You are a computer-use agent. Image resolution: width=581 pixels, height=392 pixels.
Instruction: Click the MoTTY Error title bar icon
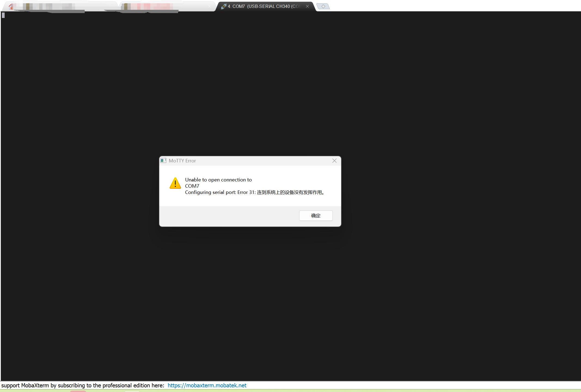click(163, 160)
